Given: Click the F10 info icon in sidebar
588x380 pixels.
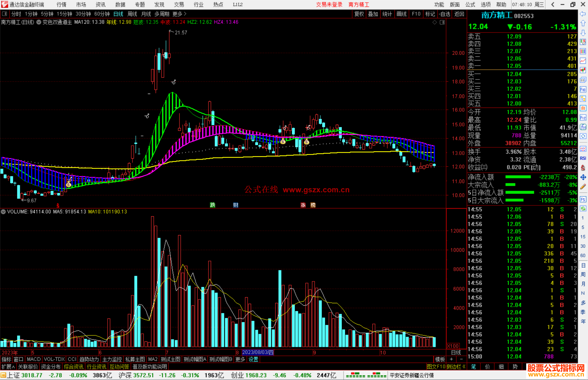Looking at the screenshot, I should tap(583, 89).
